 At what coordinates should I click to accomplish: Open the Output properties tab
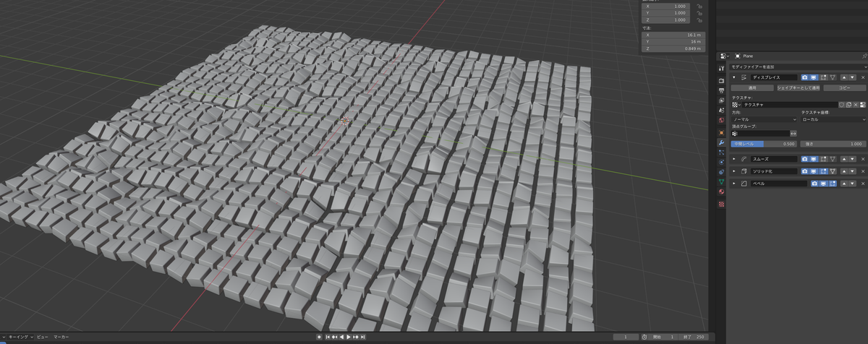(x=721, y=90)
